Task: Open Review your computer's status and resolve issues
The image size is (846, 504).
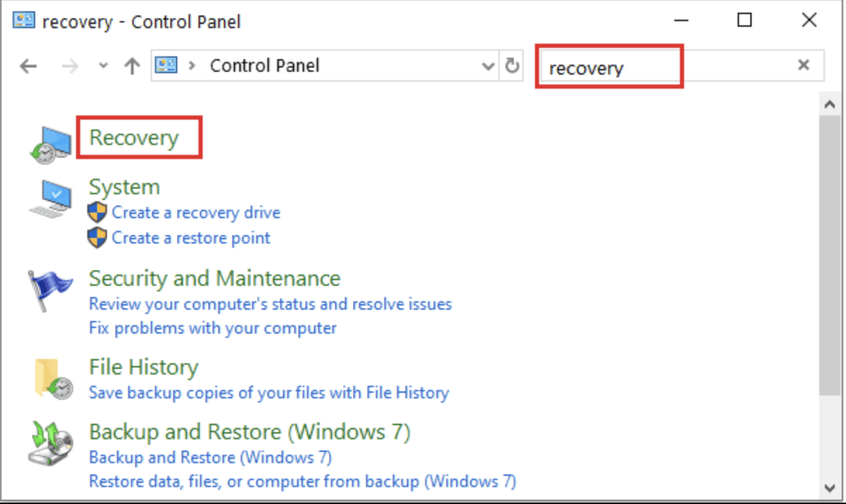Action: tap(270, 303)
